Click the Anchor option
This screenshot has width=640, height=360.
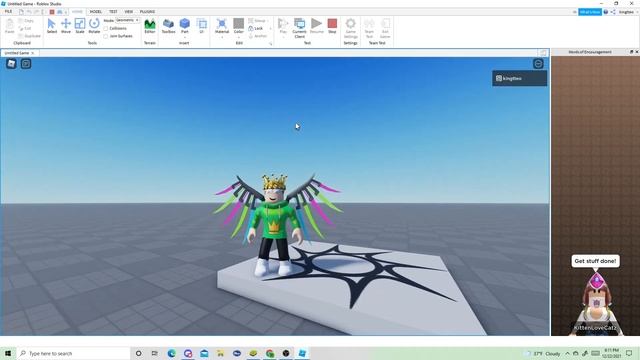pyautogui.click(x=258, y=36)
